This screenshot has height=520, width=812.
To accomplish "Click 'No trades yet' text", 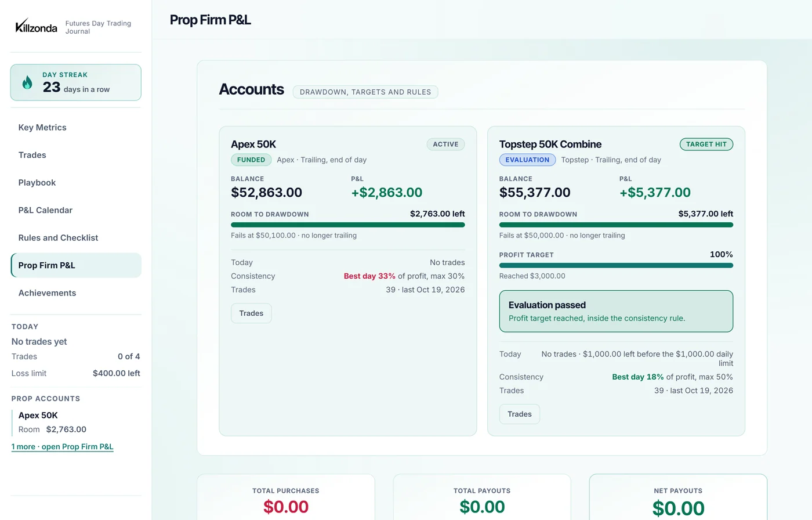I will (x=39, y=342).
